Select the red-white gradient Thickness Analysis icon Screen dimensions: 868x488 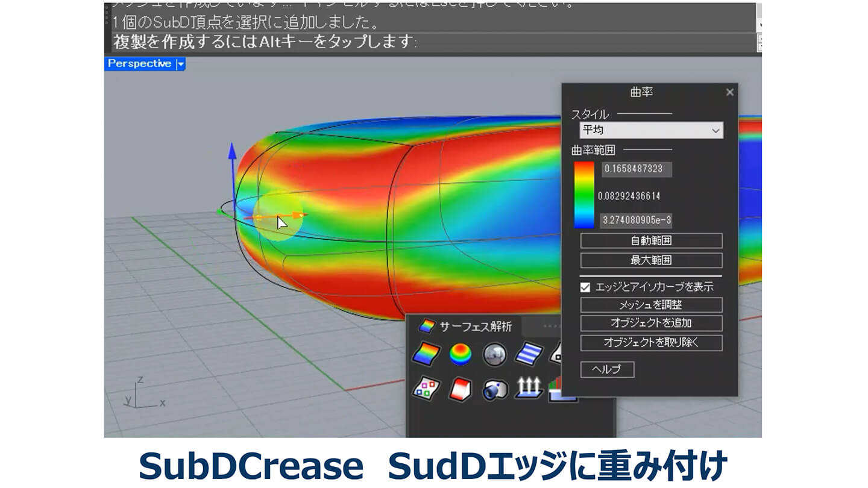pos(461,389)
